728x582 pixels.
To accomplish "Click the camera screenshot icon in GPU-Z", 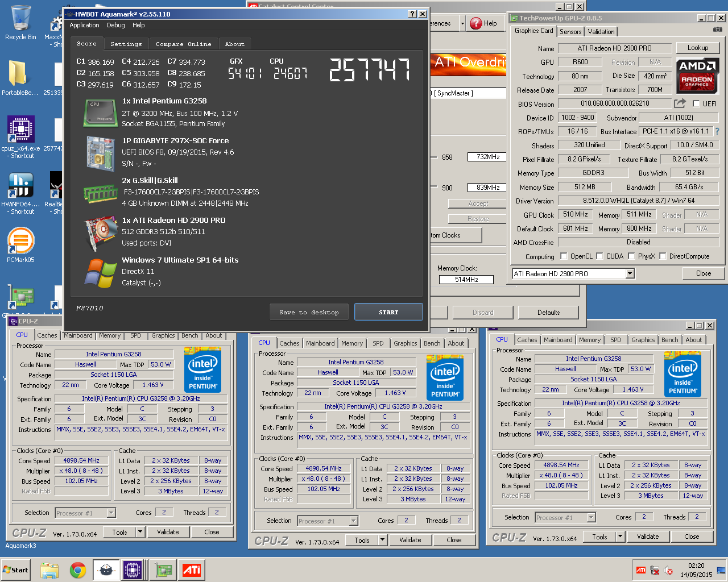I will (718, 30).
